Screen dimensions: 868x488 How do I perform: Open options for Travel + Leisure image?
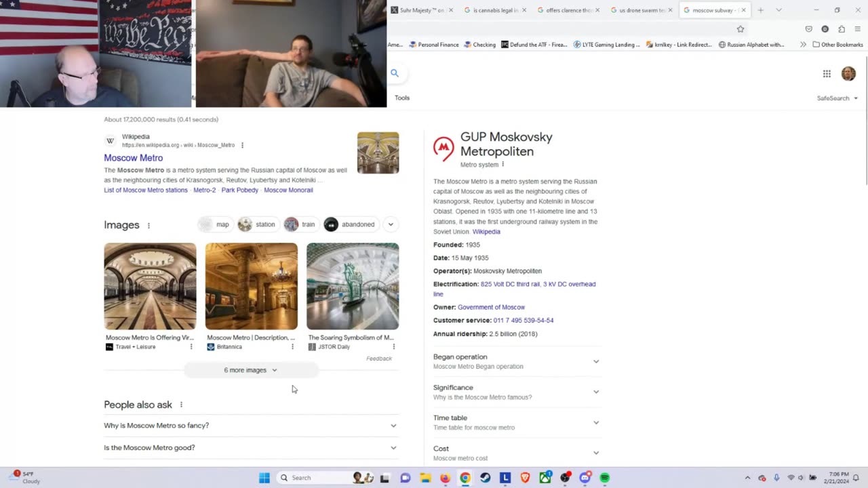coord(191,347)
